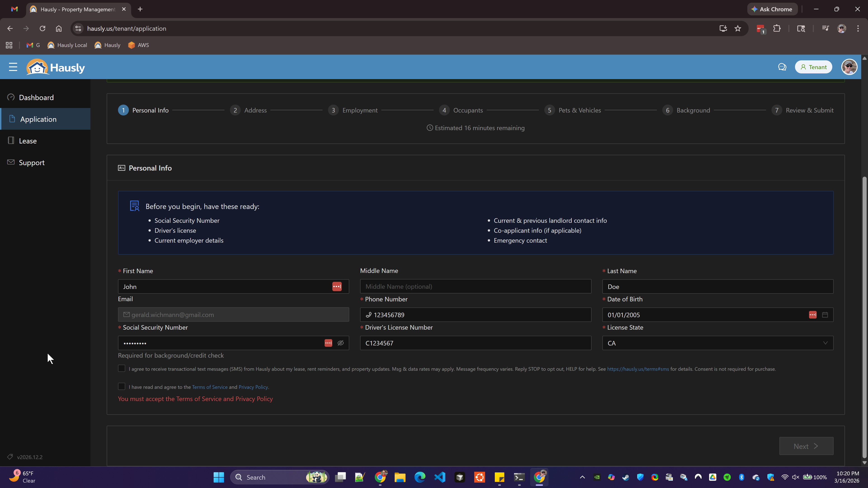Click the Next button
The width and height of the screenshot is (868, 488).
pyautogui.click(x=806, y=446)
